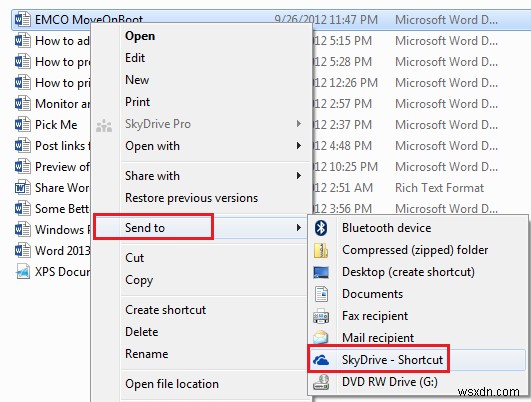Send to Desktop (create shortcut)
This screenshot has width=531, height=402.
tap(408, 272)
